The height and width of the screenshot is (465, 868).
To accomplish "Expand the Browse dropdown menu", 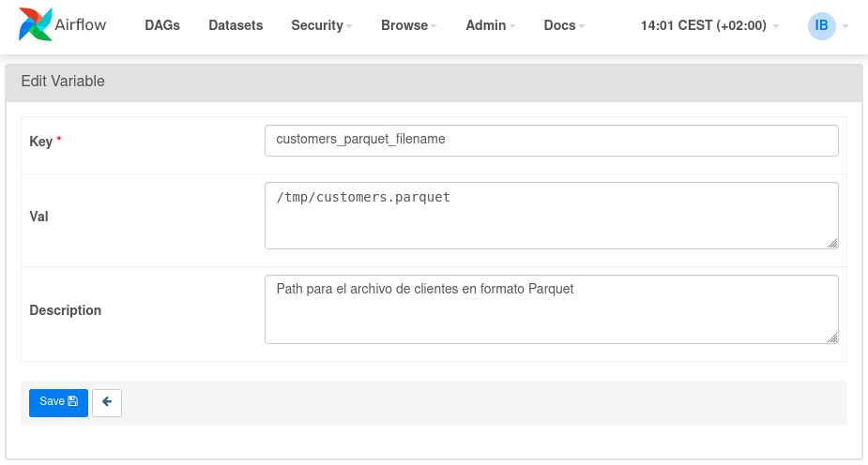I will 408,25.
